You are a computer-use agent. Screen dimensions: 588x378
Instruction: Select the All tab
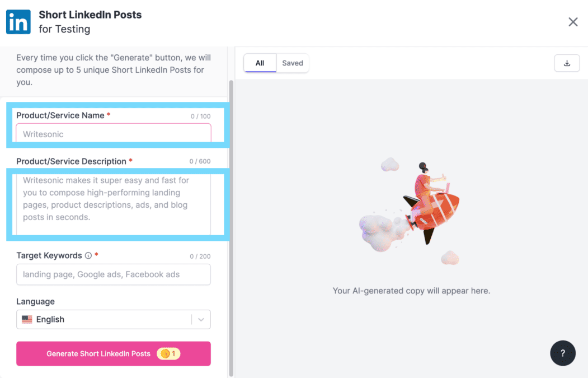(260, 63)
